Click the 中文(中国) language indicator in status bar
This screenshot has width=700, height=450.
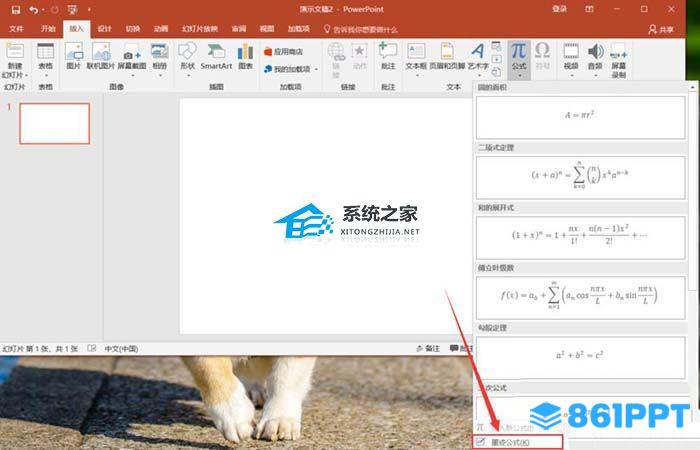121,349
